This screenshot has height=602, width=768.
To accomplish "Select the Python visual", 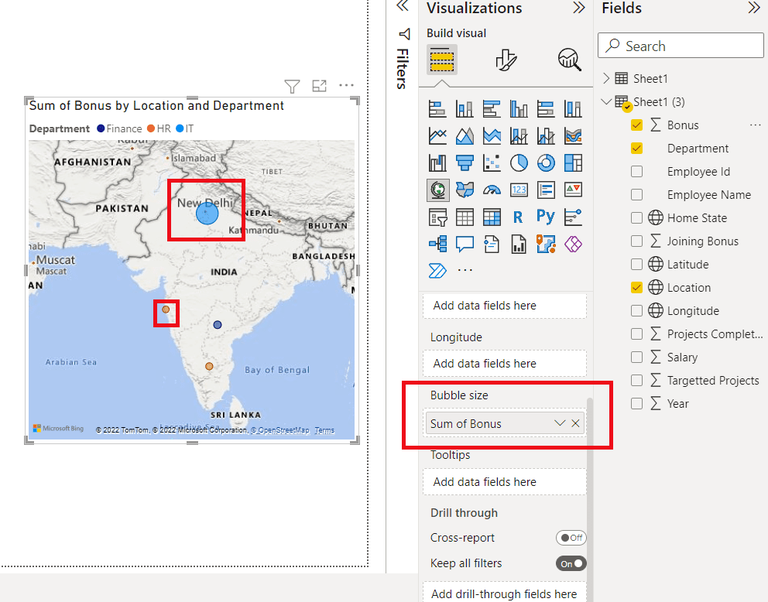I will point(546,216).
